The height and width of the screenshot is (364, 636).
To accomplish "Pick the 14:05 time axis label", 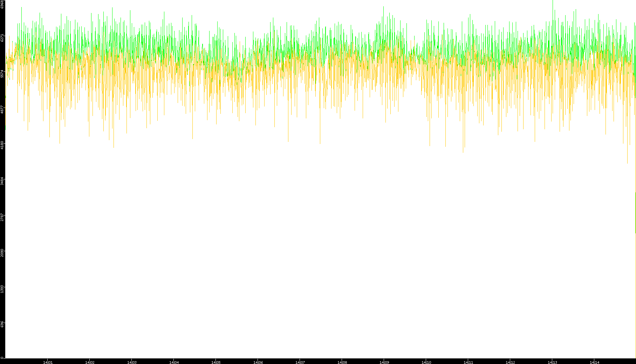I will (216, 362).
